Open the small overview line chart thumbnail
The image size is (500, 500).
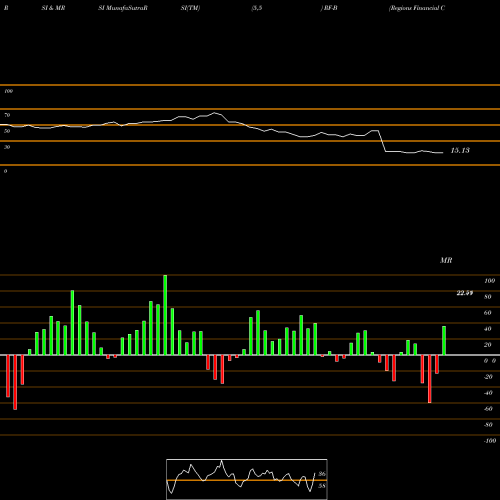point(247,479)
